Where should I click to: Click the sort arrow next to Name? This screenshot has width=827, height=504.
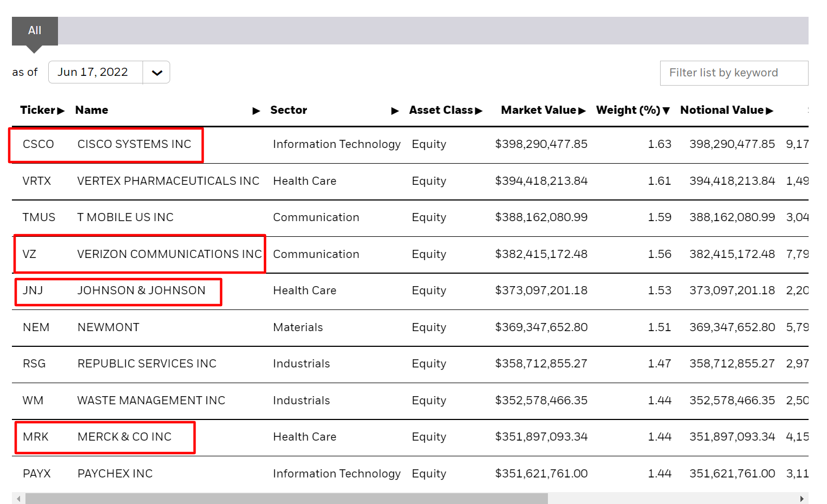[256, 111]
